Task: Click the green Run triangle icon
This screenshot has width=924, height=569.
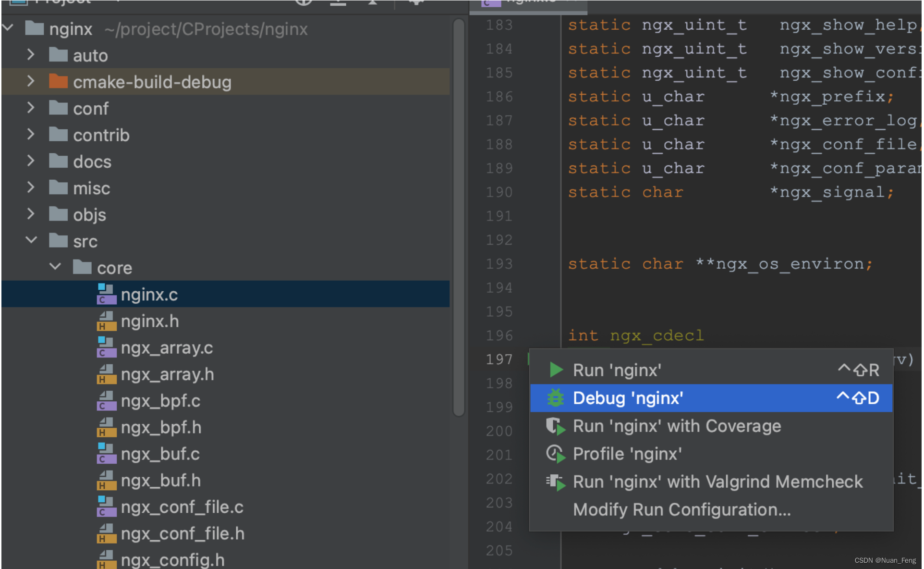Action: pos(556,370)
